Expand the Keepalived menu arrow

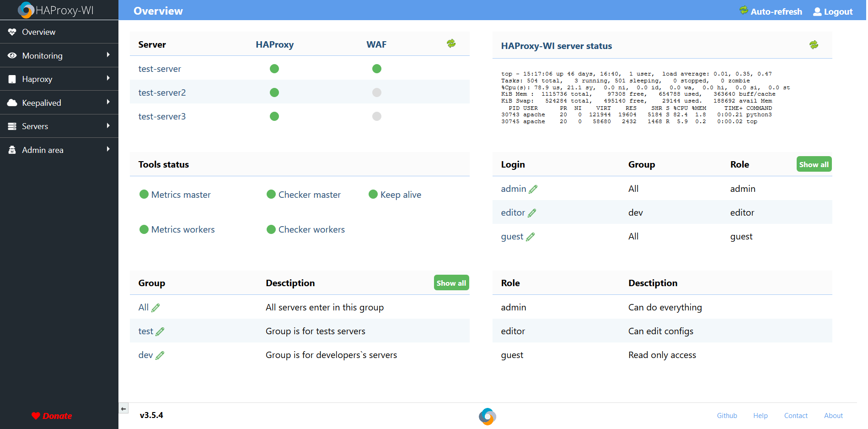point(108,102)
